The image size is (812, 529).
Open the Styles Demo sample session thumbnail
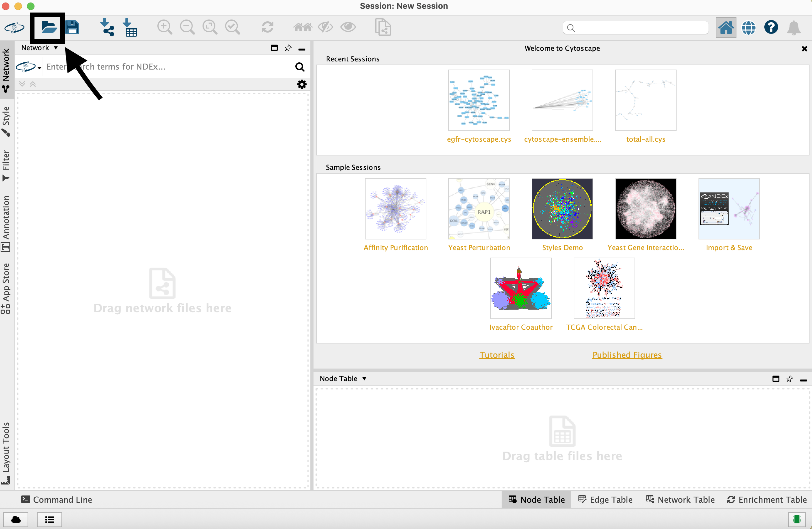point(562,209)
